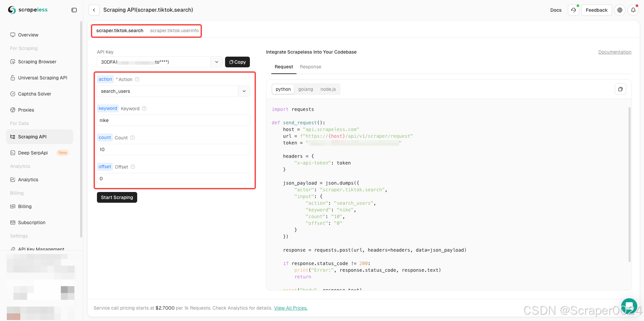Click the New badge beside Deep SerpApi

point(63,153)
